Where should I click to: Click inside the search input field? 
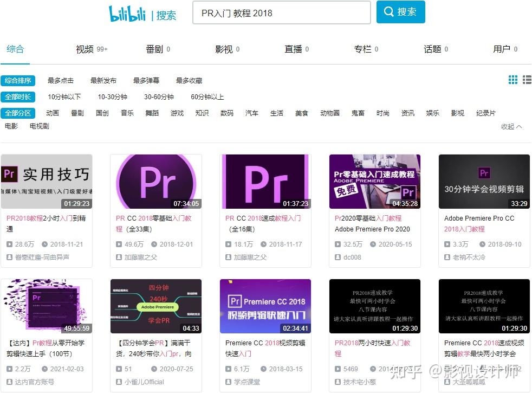(281, 12)
